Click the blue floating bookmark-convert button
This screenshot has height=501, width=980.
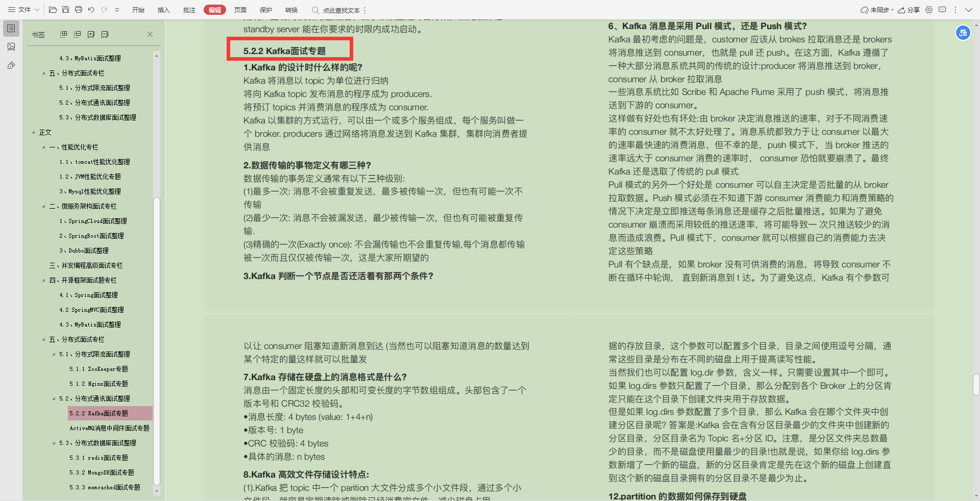[x=963, y=33]
